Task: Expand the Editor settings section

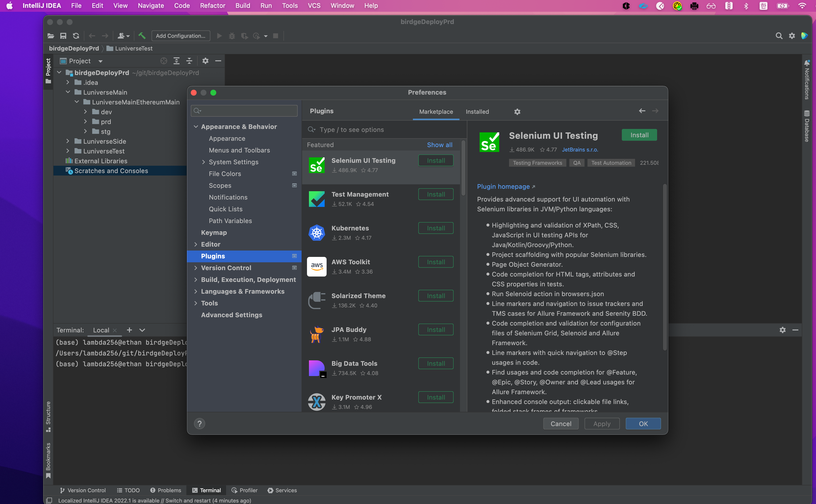Action: pyautogui.click(x=196, y=244)
